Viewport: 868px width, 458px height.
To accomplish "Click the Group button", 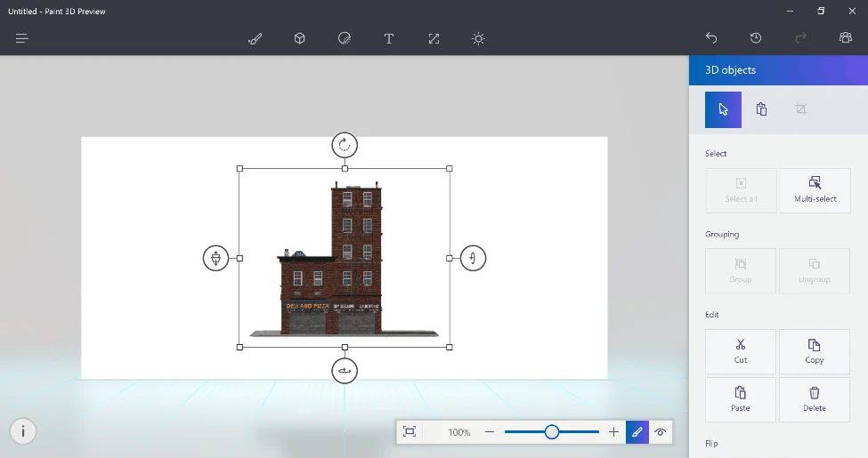I will click(x=741, y=271).
